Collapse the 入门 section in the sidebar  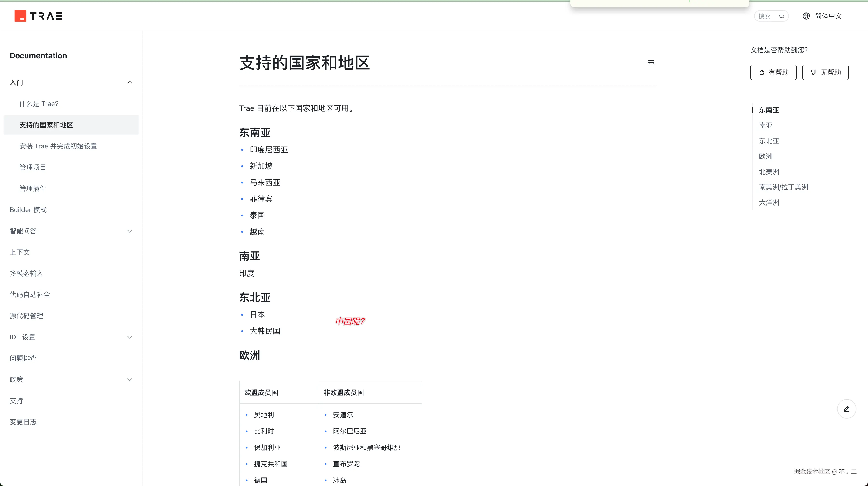(x=130, y=82)
